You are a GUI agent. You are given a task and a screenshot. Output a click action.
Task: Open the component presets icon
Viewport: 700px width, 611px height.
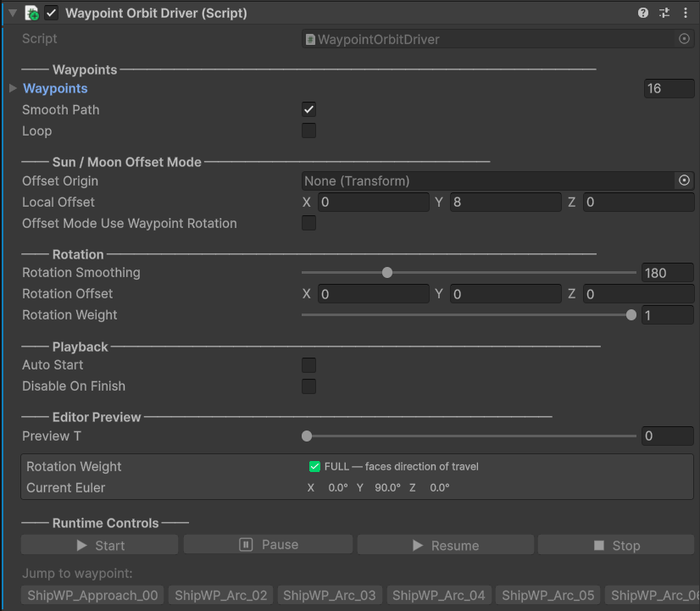(x=664, y=13)
